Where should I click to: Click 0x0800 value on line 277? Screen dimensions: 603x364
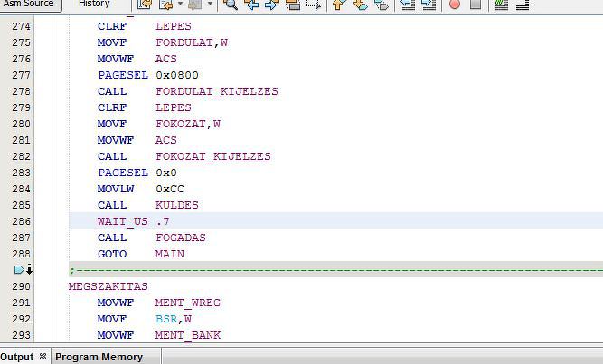(x=177, y=75)
